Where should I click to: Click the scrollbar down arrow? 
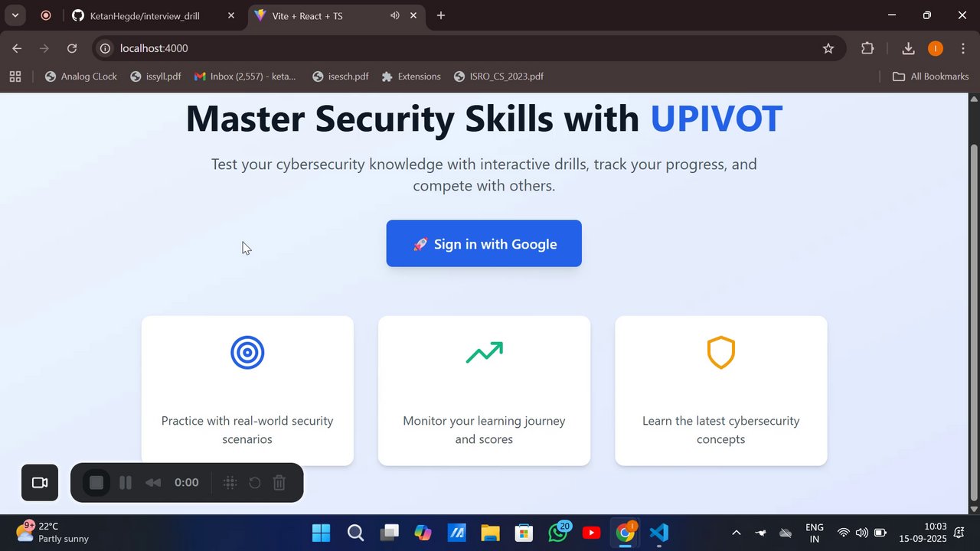point(974,509)
